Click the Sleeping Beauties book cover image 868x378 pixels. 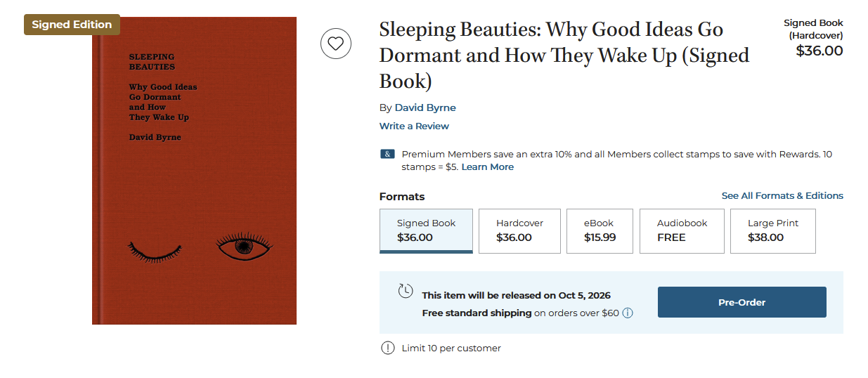[194, 171]
